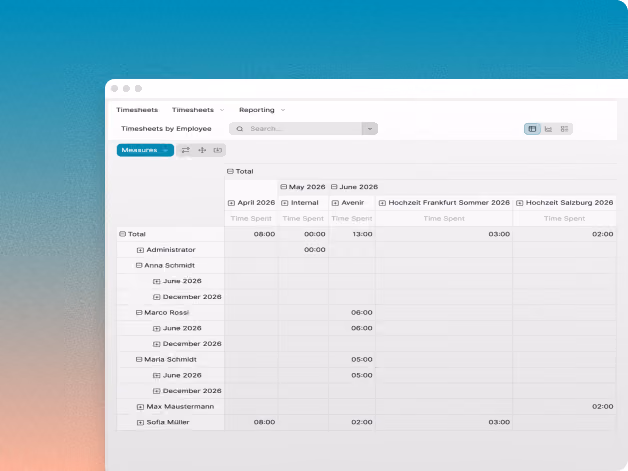Expand the April 2026 column

point(231,203)
